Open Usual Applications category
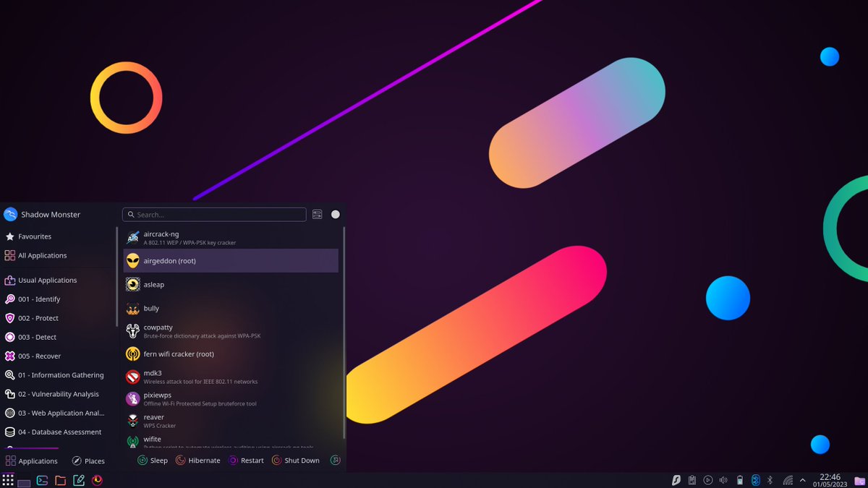The width and height of the screenshot is (868, 488). click(57, 281)
